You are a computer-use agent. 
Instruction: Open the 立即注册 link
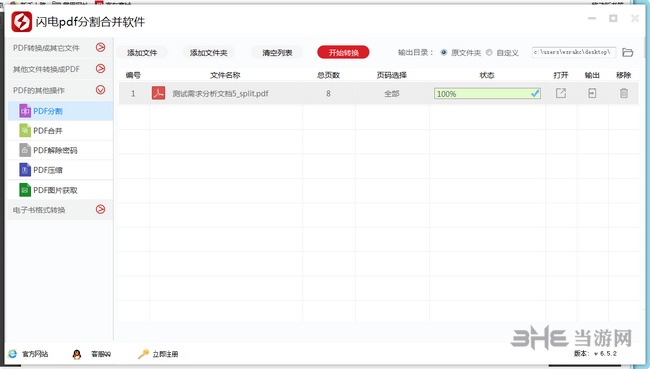click(165, 354)
